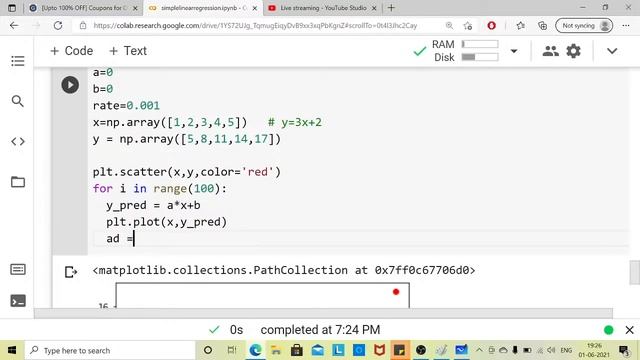Open the tab actions menu icon
This screenshot has height=360, width=640.
click(x=12, y=8)
